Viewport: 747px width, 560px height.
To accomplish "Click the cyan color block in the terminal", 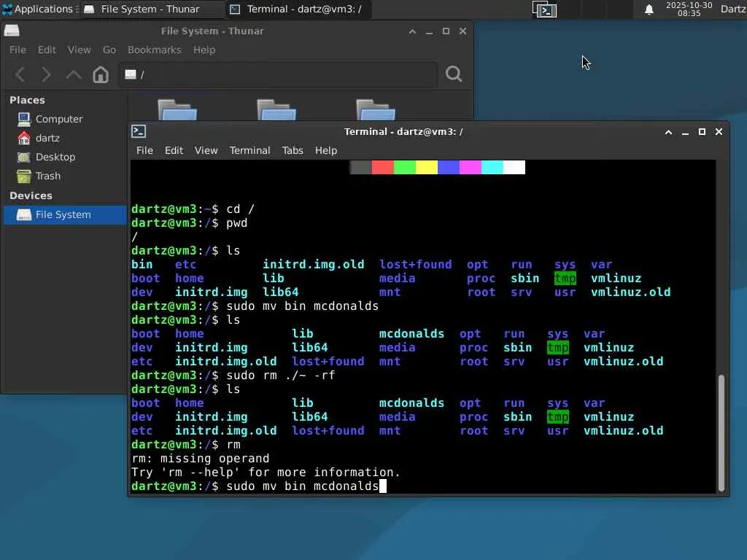I will click(x=492, y=167).
